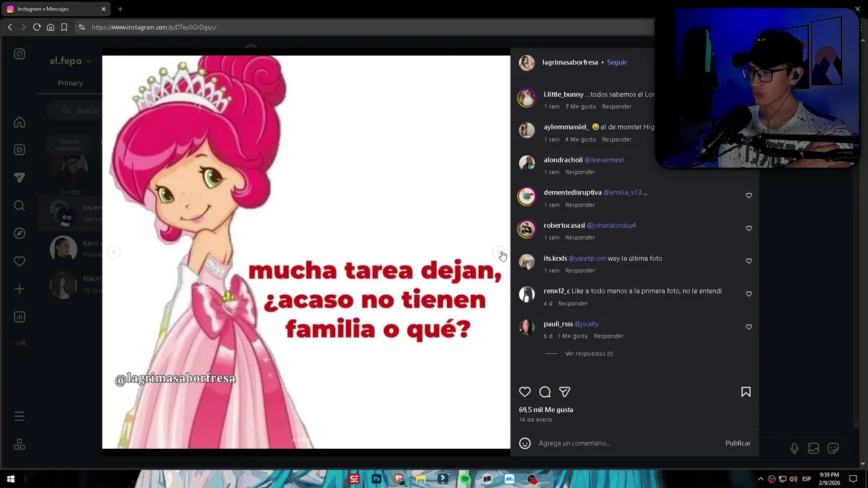Show hidden system tray icons
The width and height of the screenshot is (868, 488).
[760, 479]
